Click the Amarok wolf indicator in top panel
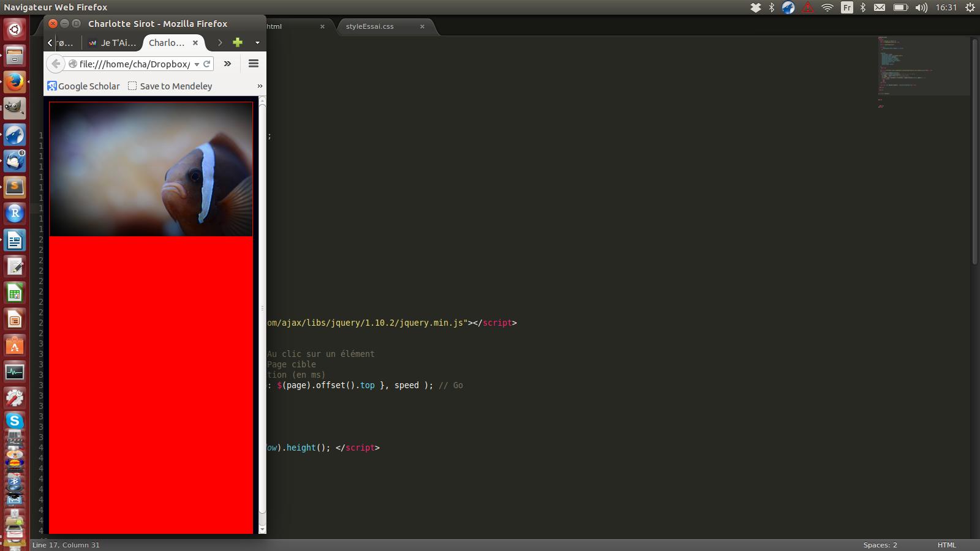 coord(788,7)
